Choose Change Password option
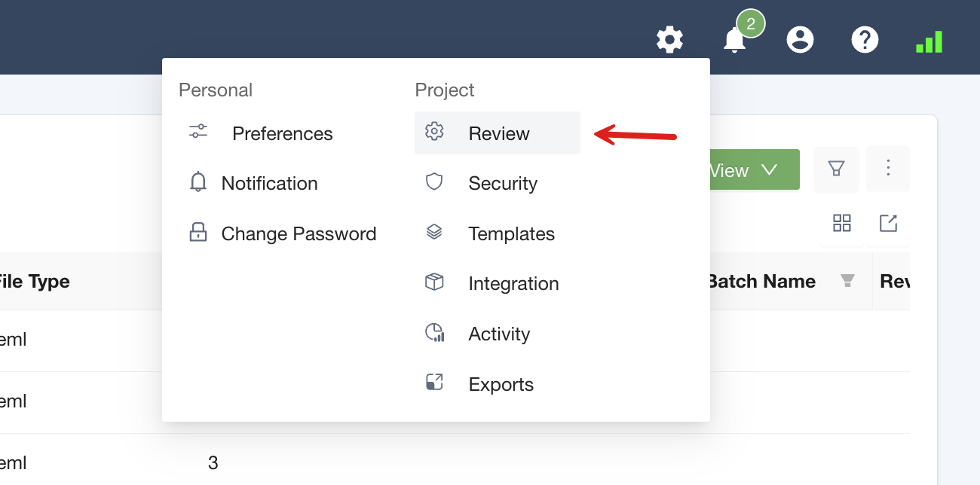 point(298,234)
